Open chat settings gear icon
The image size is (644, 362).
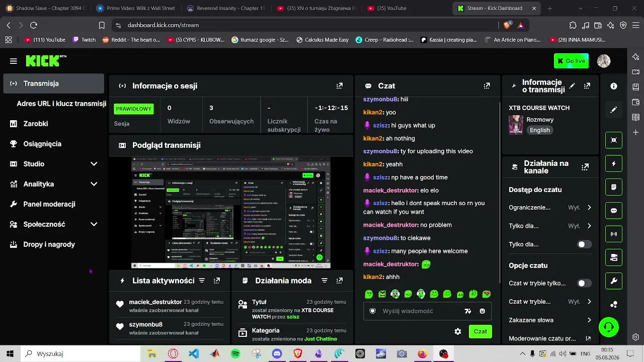(x=458, y=331)
